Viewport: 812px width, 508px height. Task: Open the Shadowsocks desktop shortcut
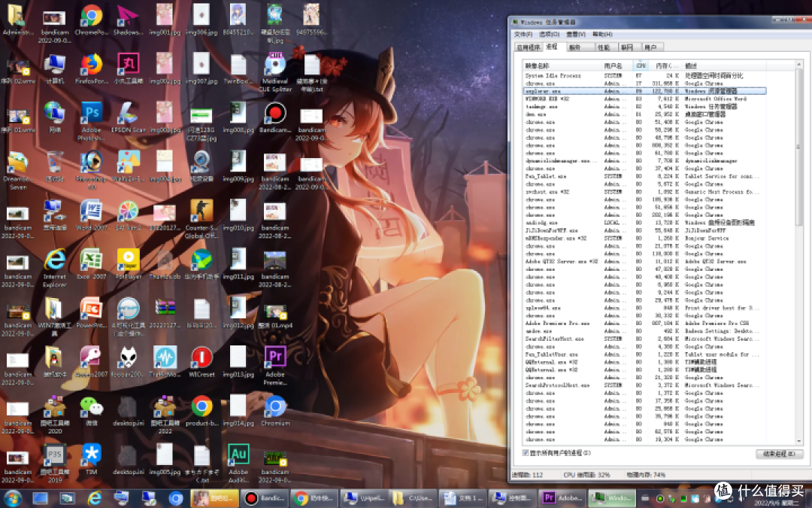(127, 20)
